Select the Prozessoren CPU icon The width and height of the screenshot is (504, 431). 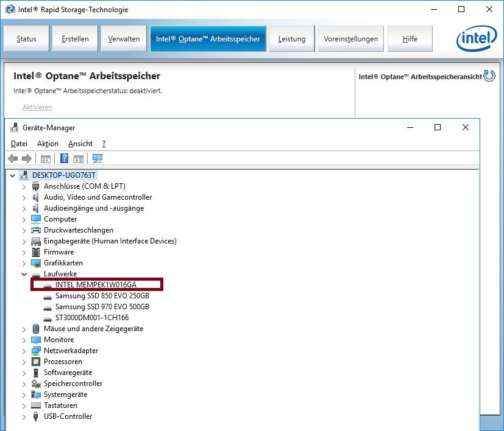(x=36, y=362)
